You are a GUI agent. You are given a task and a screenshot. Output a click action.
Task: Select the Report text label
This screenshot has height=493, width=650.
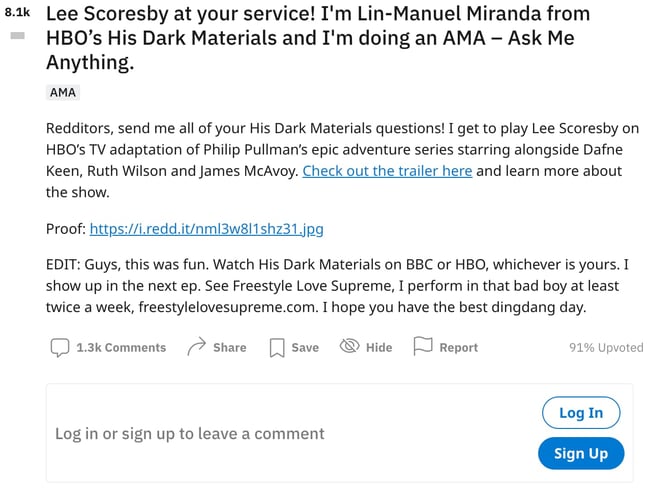pyautogui.click(x=458, y=347)
